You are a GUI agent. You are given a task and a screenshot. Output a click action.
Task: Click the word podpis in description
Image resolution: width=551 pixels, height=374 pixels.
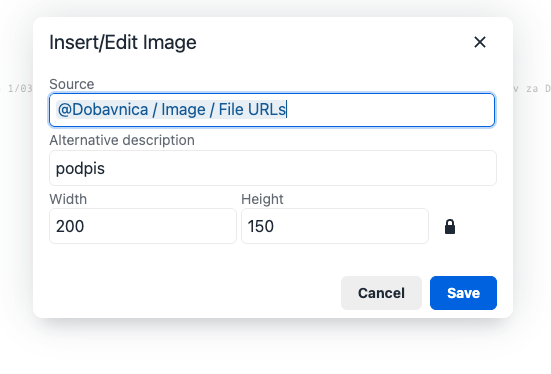80,168
